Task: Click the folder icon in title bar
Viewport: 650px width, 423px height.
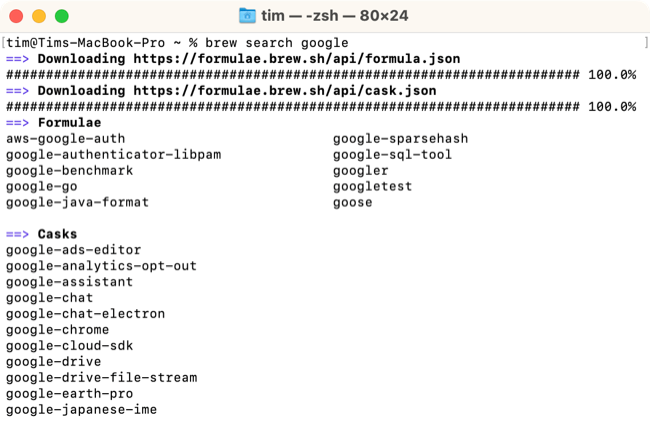Action: (247, 16)
